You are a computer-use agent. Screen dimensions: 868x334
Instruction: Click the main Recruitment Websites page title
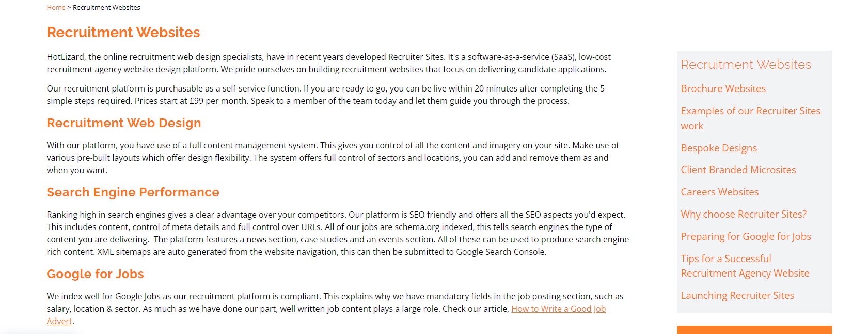123,33
